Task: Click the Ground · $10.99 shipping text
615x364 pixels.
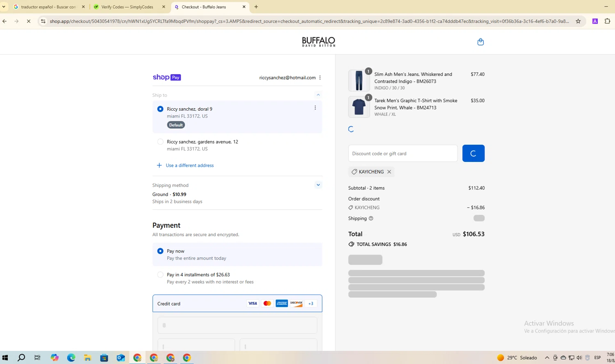Action: click(169, 194)
